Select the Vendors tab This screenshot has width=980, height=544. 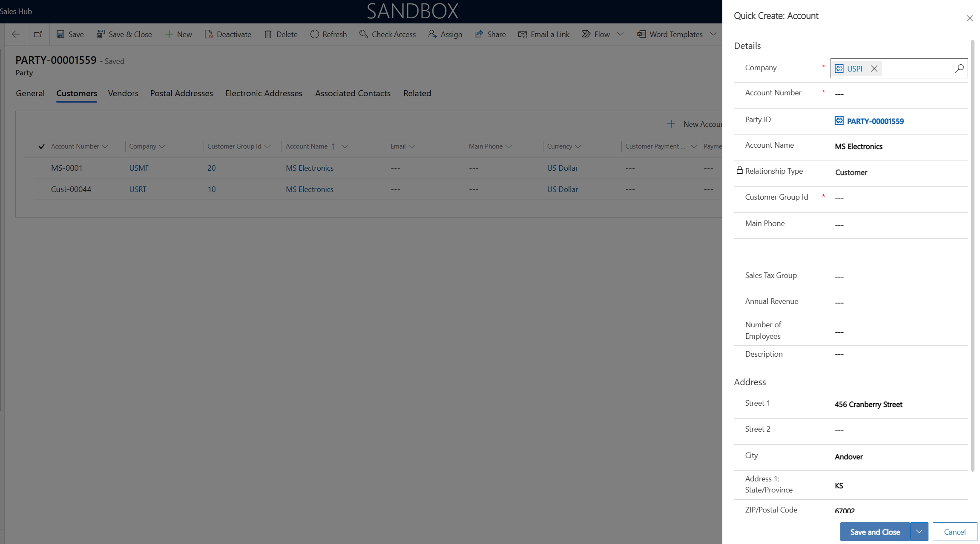coord(124,93)
